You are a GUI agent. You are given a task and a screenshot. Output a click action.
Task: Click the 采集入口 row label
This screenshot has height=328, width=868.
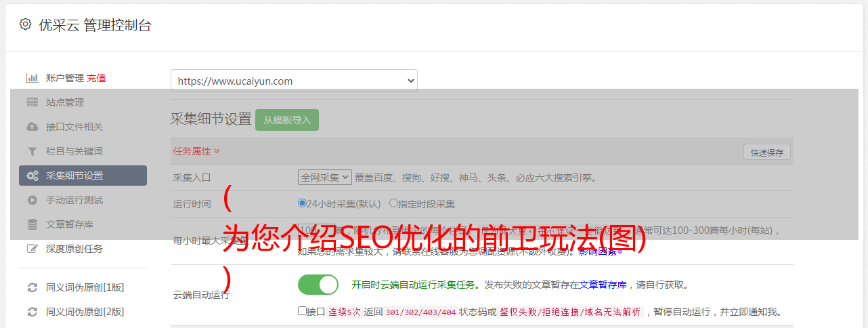pos(192,178)
